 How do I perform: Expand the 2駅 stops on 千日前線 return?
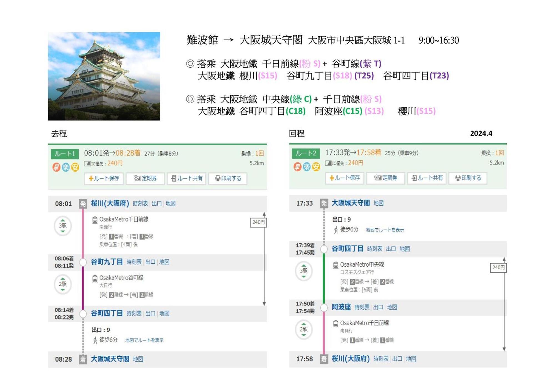tap(304, 329)
